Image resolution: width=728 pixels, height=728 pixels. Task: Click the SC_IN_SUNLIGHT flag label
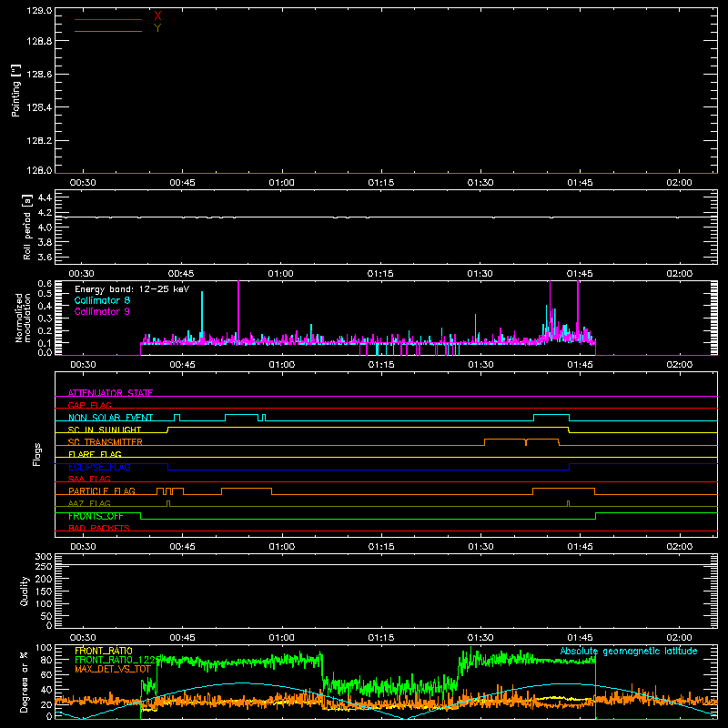(x=105, y=430)
